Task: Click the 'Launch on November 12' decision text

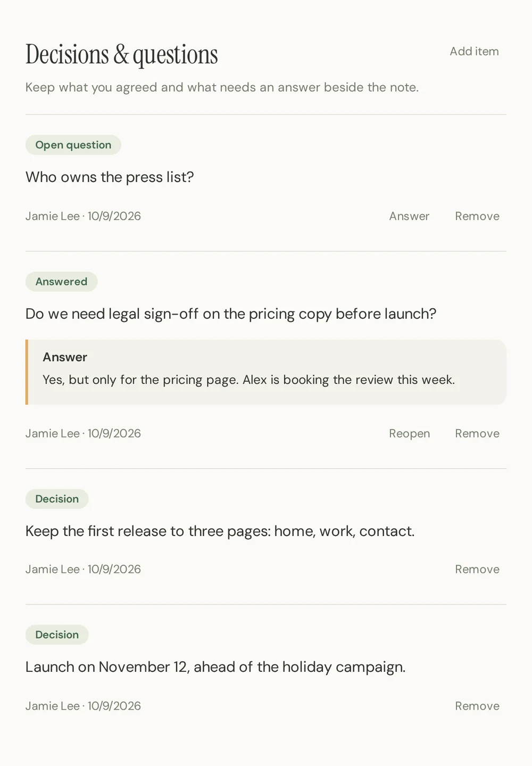Action: click(215, 666)
